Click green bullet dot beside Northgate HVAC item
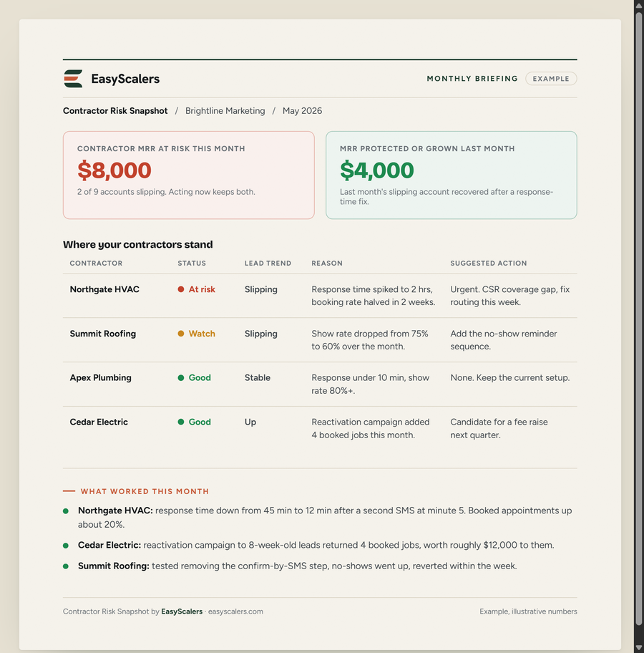The height and width of the screenshot is (653, 644). pyautogui.click(x=66, y=511)
